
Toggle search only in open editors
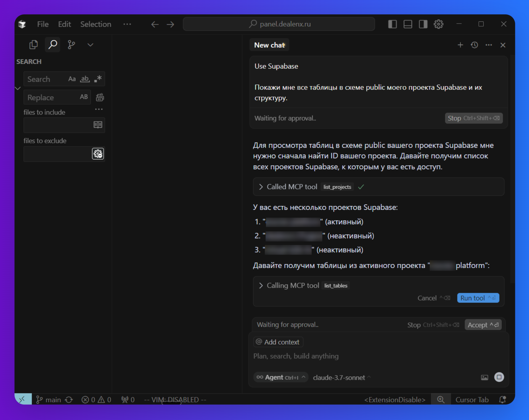(x=98, y=125)
